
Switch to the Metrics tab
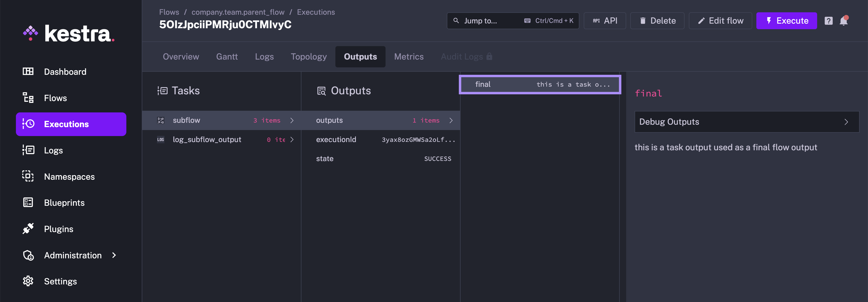pyautogui.click(x=409, y=57)
